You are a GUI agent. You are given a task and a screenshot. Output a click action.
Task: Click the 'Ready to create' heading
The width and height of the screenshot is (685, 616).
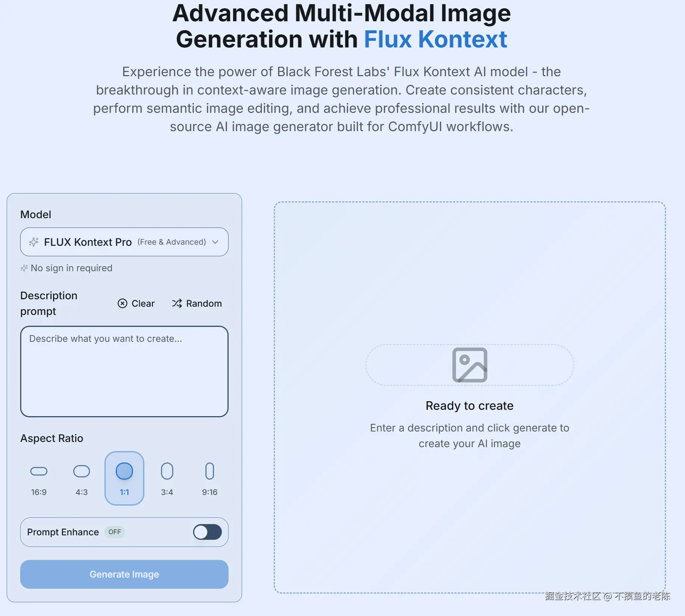[469, 406]
